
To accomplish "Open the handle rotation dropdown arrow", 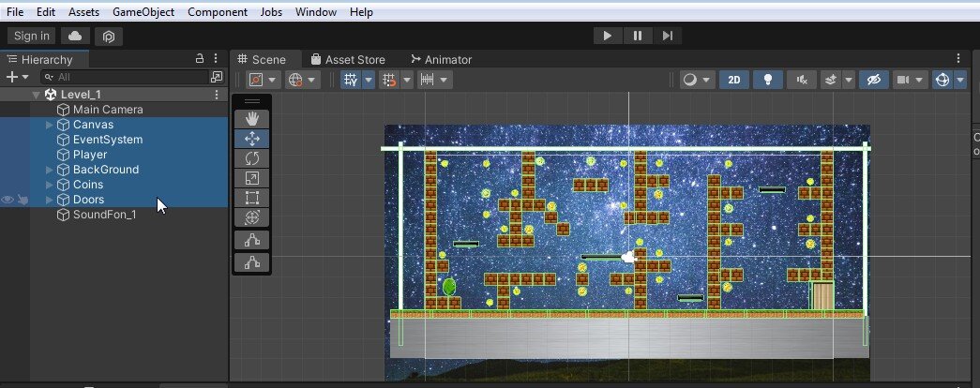I will click(311, 80).
